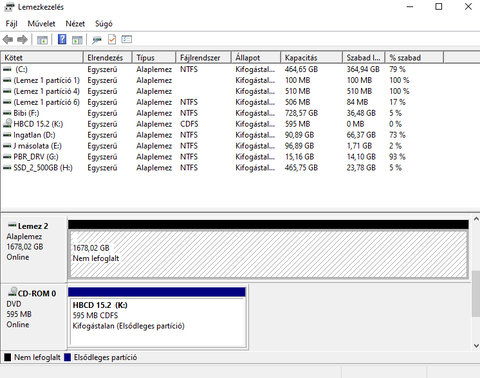
Task: Click drive icon beside Bibi (F:)
Action: (7, 113)
